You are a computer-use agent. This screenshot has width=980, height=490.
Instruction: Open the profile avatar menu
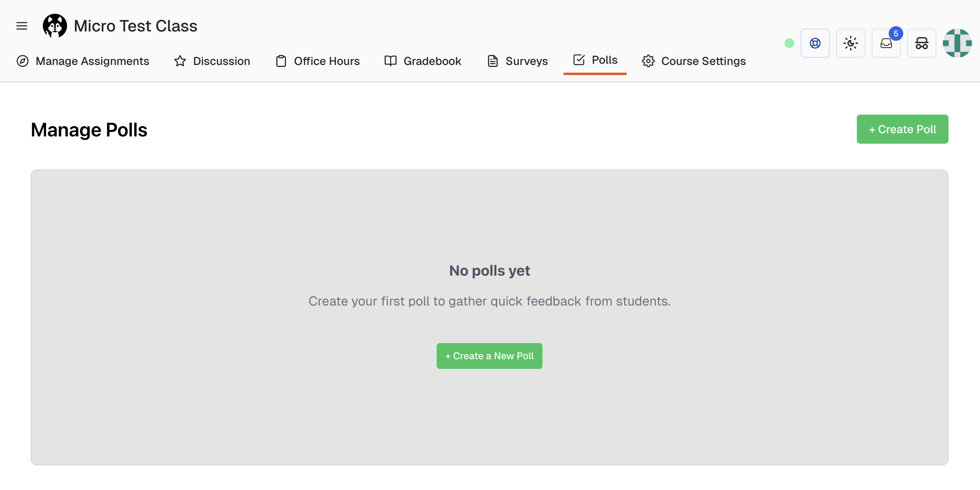[958, 43]
